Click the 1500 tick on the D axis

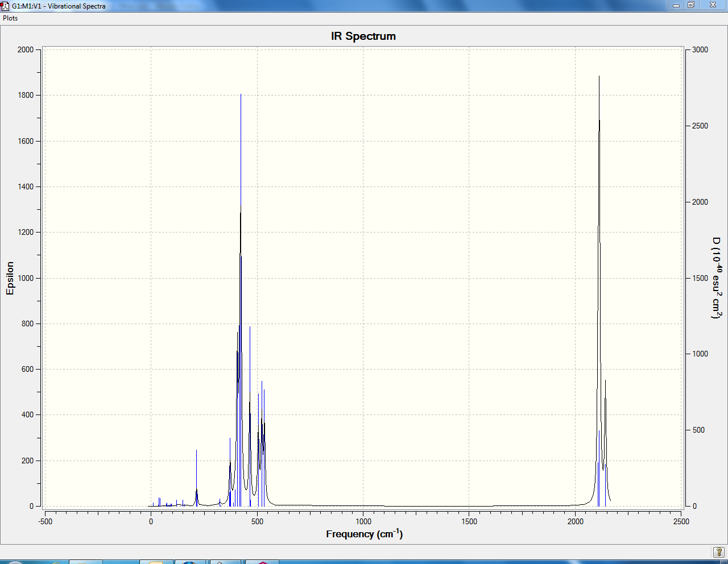tap(700, 278)
